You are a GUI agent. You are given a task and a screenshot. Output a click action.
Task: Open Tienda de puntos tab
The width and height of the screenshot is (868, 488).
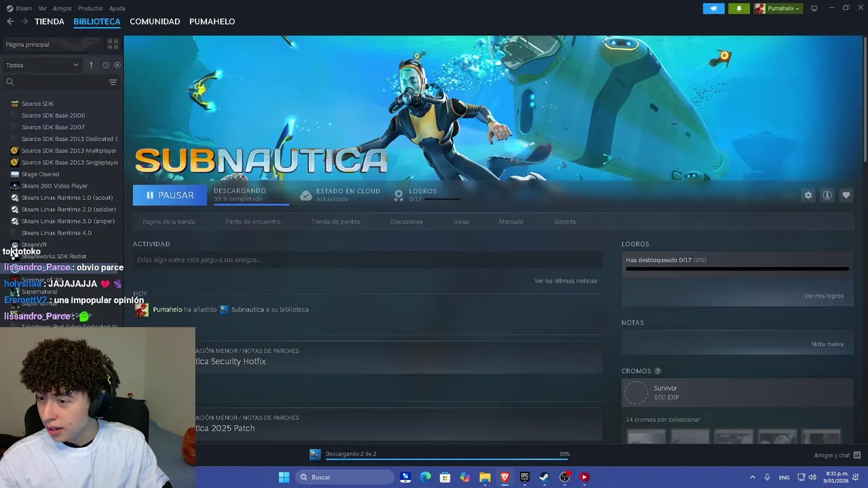click(336, 222)
